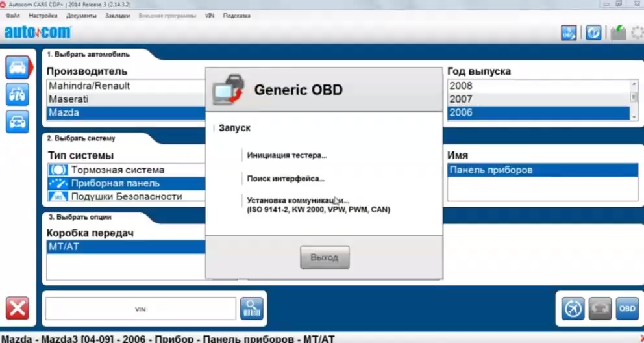Image resolution: width=644 pixels, height=343 pixels.
Task: Open the VIN menu
Action: (x=210, y=16)
